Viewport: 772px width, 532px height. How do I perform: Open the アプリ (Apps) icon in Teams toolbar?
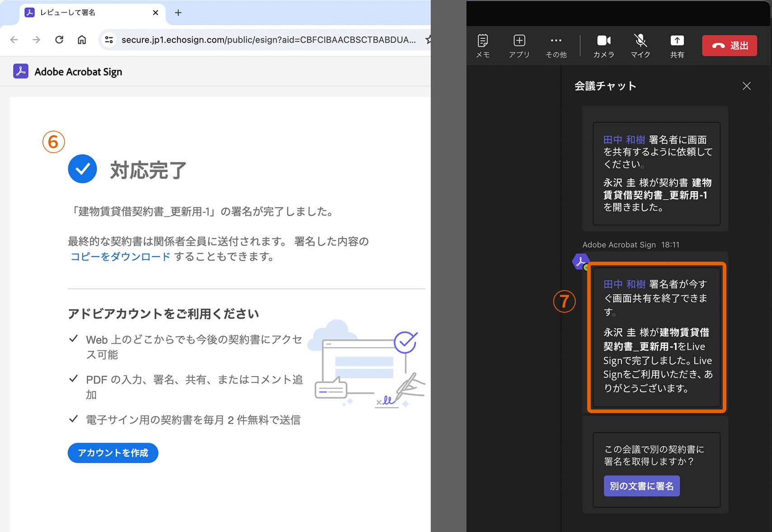click(519, 46)
